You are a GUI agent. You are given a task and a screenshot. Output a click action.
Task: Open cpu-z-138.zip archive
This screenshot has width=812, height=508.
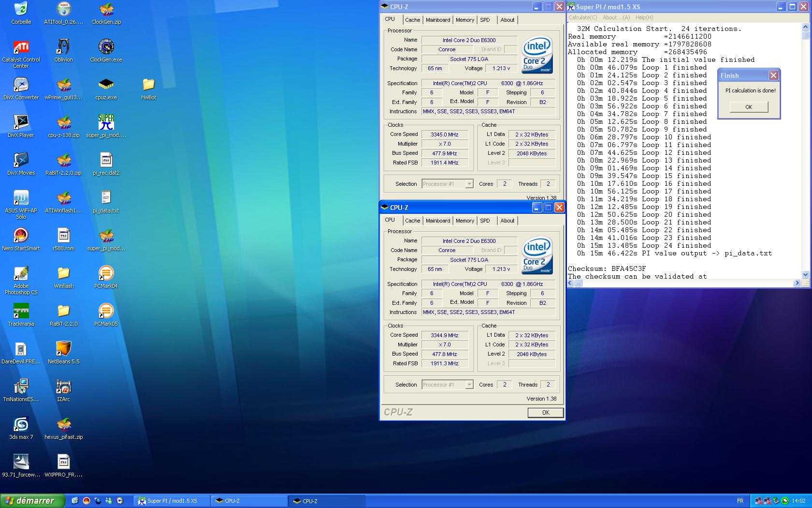click(63, 122)
